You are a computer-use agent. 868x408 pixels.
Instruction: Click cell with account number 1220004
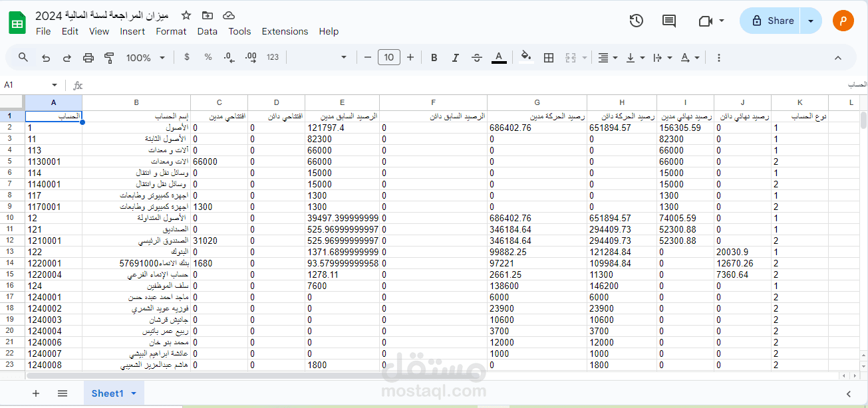pyautogui.click(x=53, y=274)
